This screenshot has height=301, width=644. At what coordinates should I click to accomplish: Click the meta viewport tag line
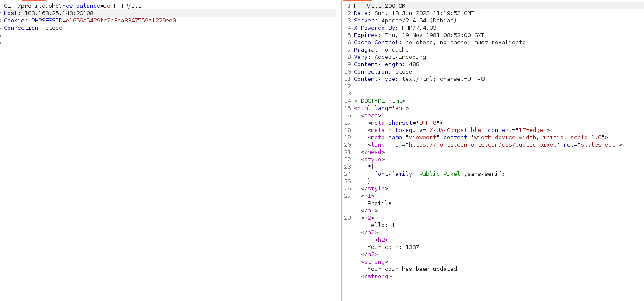pyautogui.click(x=488, y=138)
